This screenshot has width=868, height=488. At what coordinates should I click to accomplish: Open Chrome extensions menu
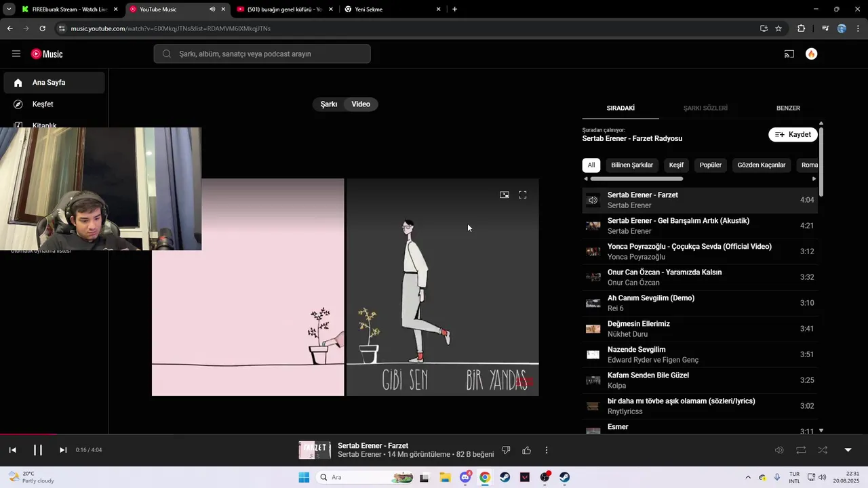801,28
